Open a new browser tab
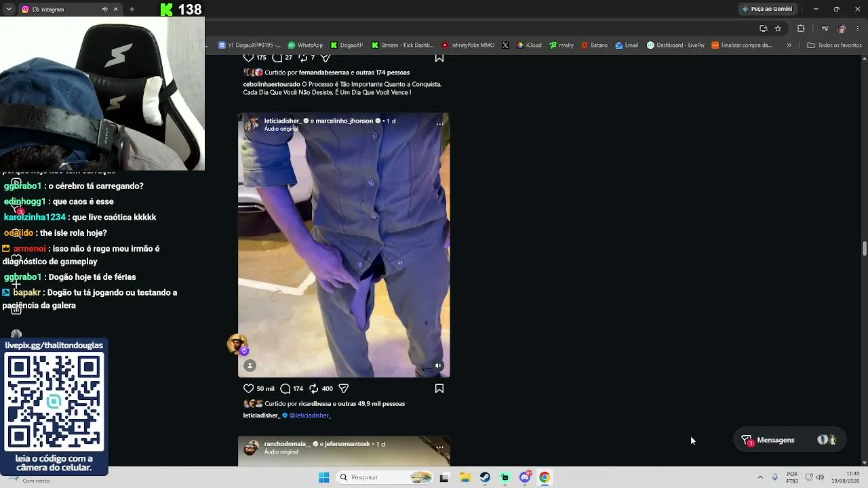Viewport: 868px width, 488px height. 132,9
